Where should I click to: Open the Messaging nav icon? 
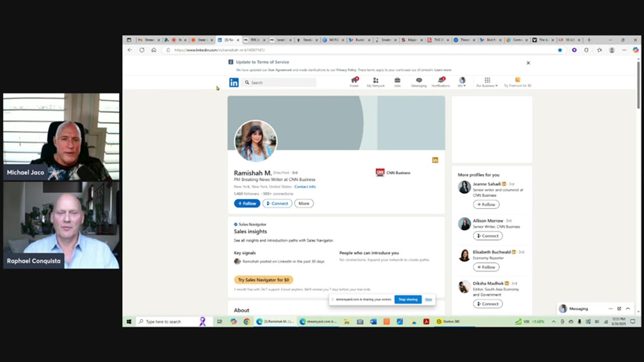pyautogui.click(x=419, y=82)
